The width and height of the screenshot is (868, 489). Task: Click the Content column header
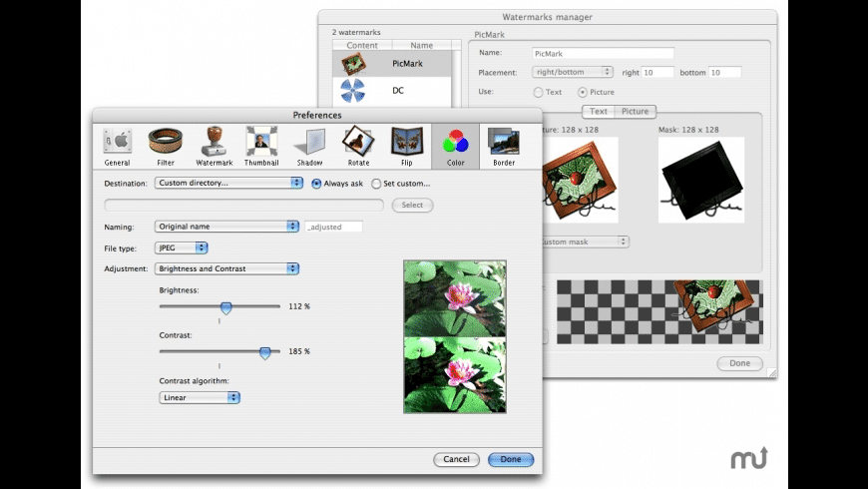point(362,46)
